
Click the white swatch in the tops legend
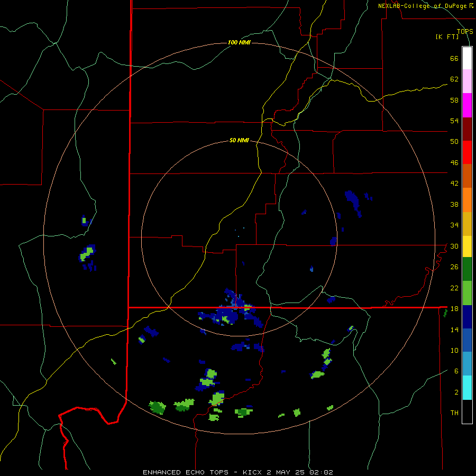pos(467,58)
